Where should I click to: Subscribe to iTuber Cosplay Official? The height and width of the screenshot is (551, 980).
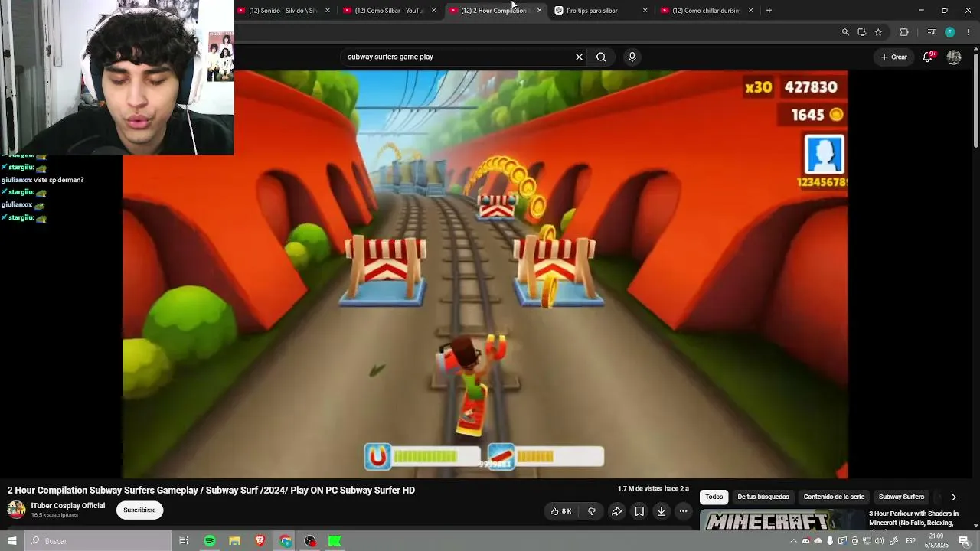tap(139, 510)
